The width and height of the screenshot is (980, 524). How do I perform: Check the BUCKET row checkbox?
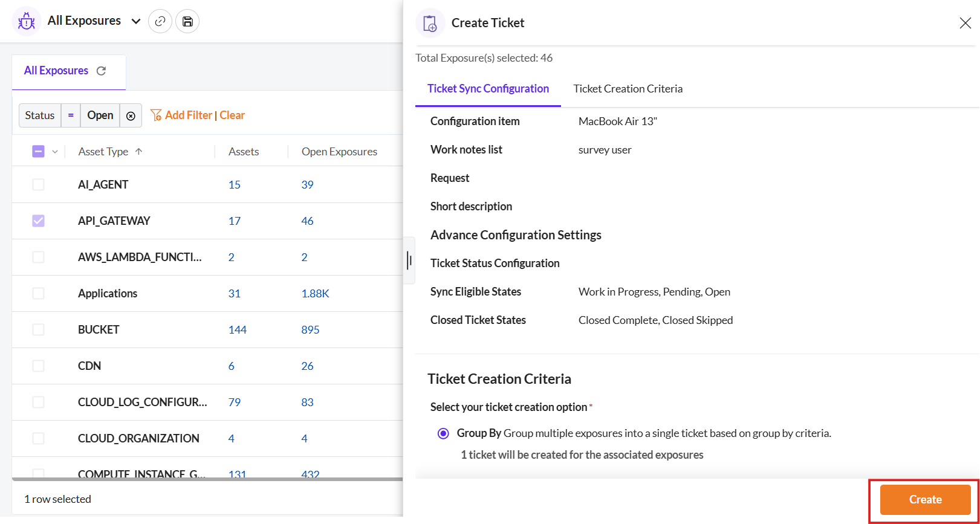click(38, 329)
